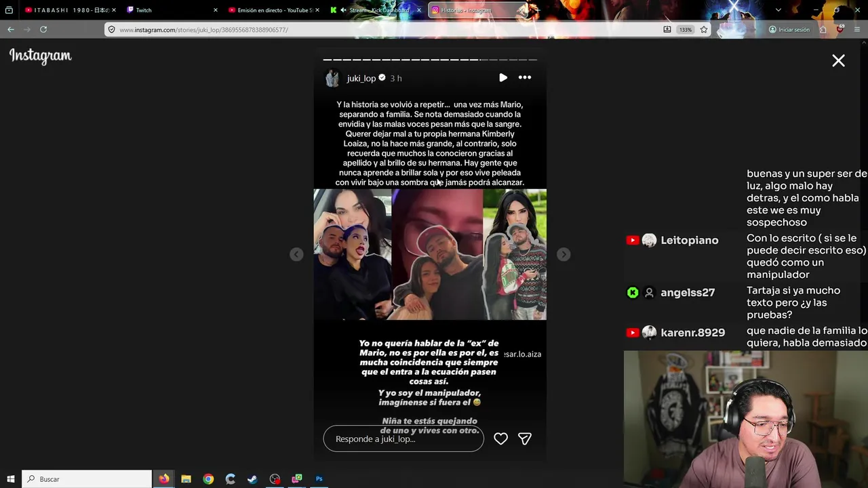
Task: Close the Kick Dashboard tab
Action: coord(419,10)
